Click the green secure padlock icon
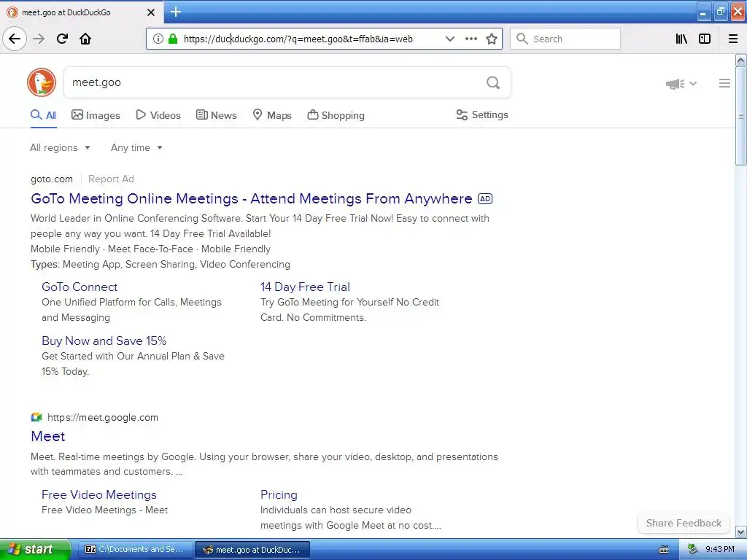The height and width of the screenshot is (560, 747). coord(173,39)
